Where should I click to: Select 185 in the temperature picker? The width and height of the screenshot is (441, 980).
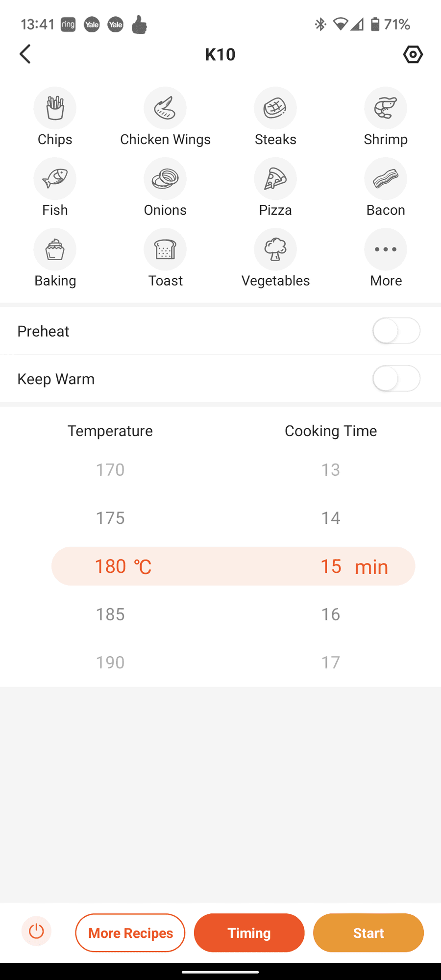pyautogui.click(x=110, y=614)
